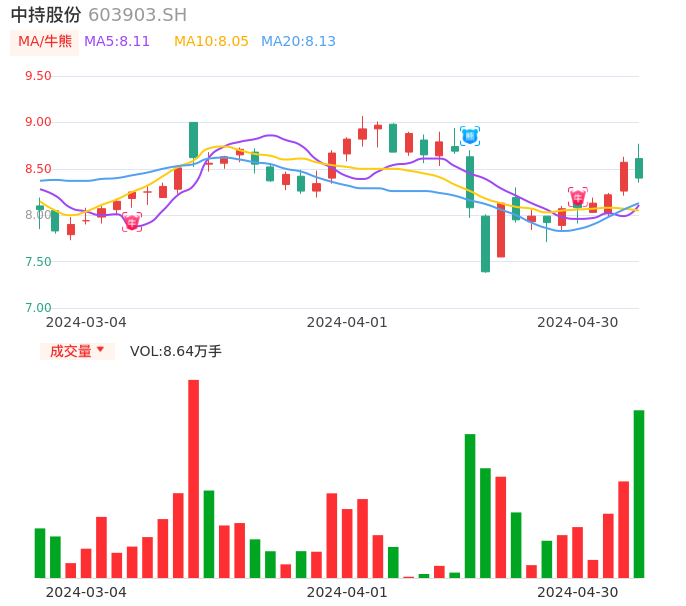
Task: Click the 2024-03-04 date under the volume chart
Action: click(86, 592)
